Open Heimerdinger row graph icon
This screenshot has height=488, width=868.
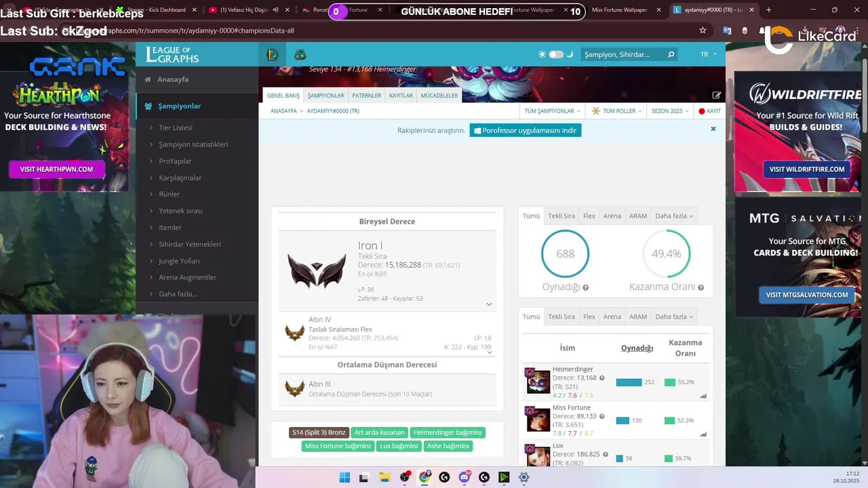[703, 396]
